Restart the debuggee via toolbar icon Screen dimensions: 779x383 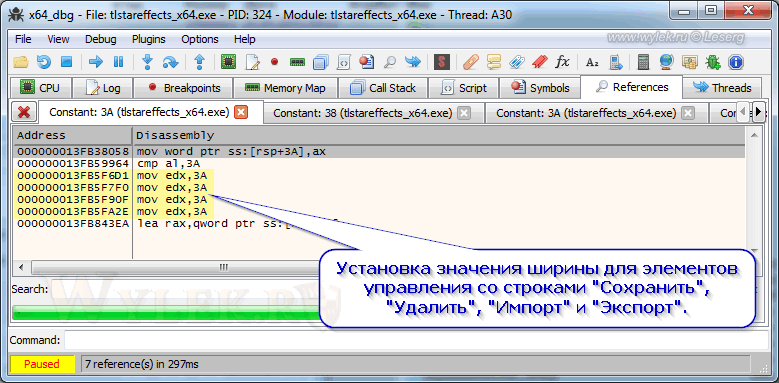44,62
